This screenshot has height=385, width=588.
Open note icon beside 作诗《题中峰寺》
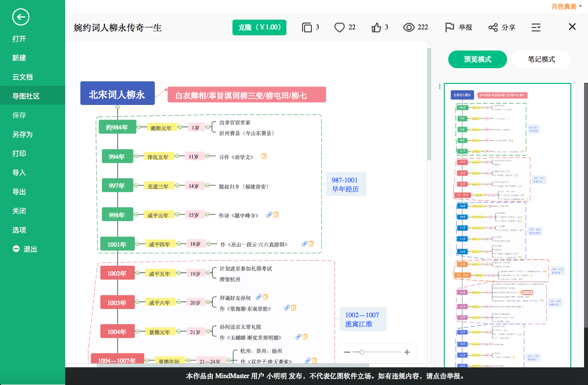tap(277, 215)
